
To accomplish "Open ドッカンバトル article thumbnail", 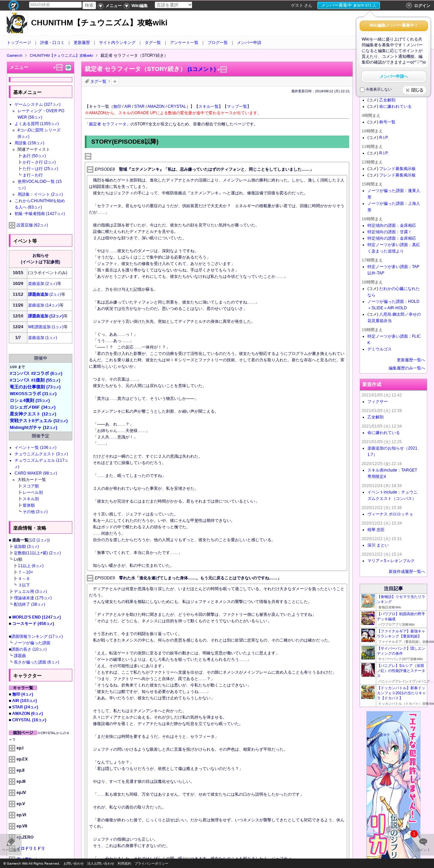I will point(368,693).
